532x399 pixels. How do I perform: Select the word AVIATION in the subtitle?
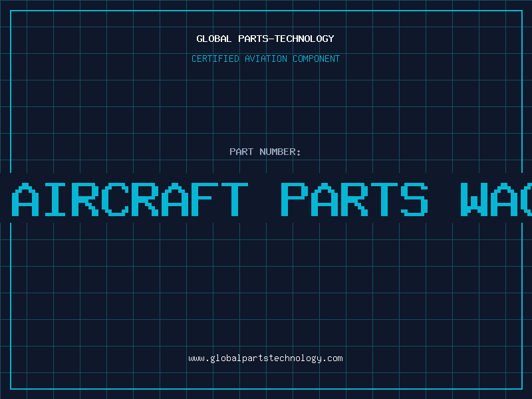tap(265, 59)
